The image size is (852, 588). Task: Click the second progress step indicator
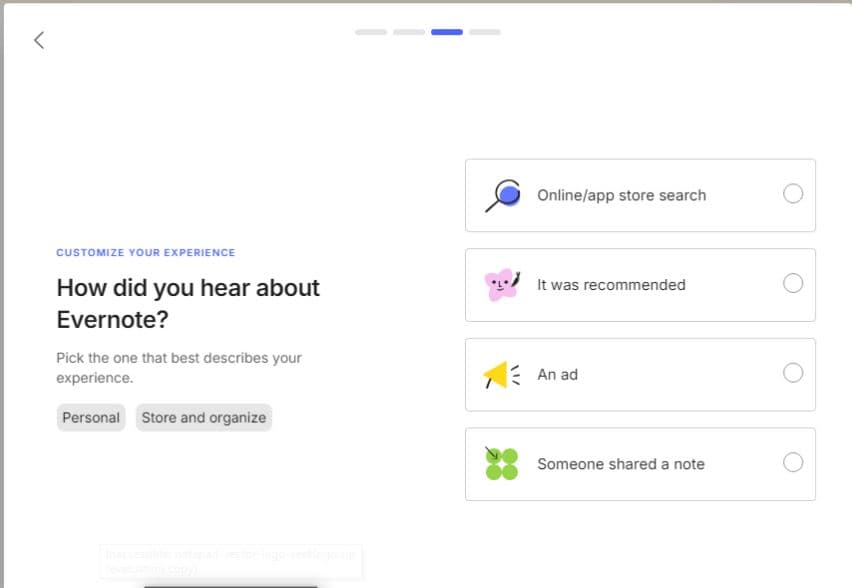click(x=409, y=32)
